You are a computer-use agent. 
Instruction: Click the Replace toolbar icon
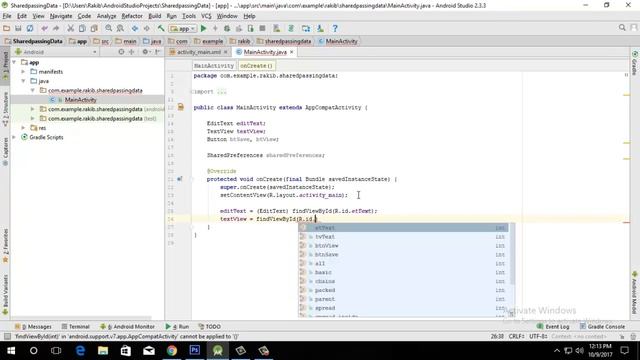click(120, 28)
